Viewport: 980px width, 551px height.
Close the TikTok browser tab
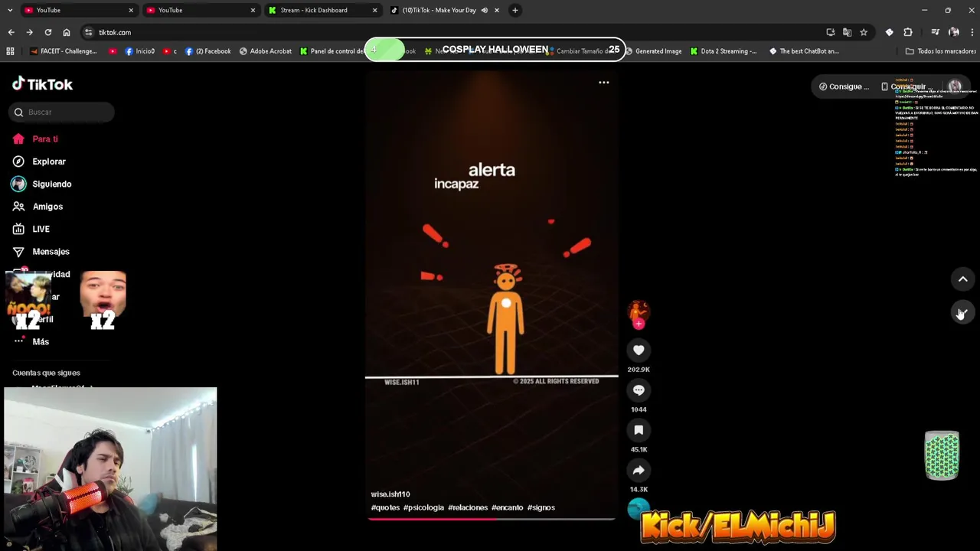(497, 10)
